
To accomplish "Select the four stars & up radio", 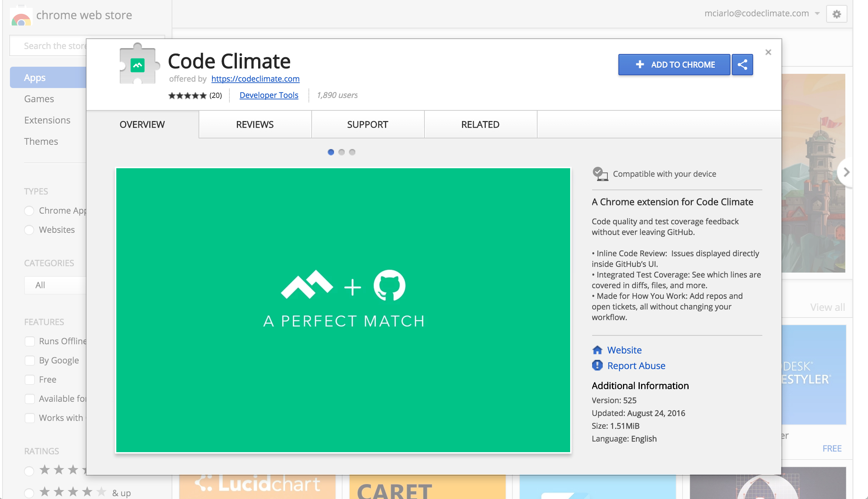I will [x=29, y=493].
